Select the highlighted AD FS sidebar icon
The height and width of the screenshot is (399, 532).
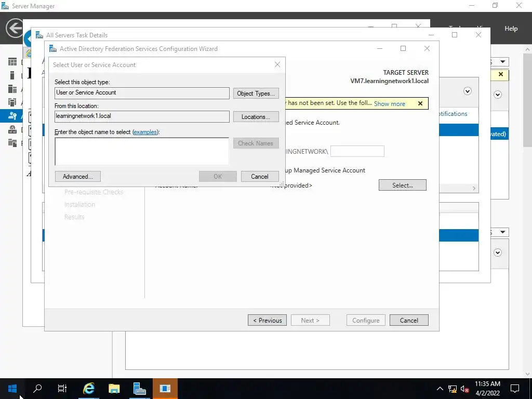coord(12,116)
